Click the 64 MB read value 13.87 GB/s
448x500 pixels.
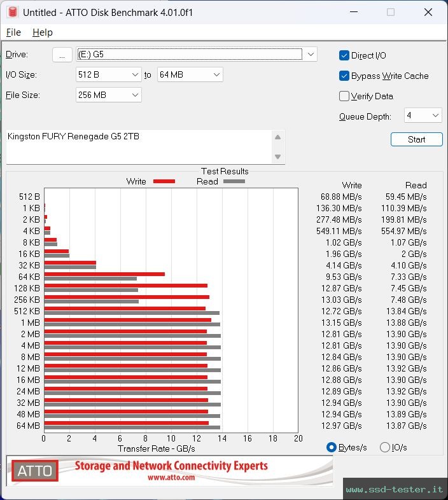tap(406, 426)
